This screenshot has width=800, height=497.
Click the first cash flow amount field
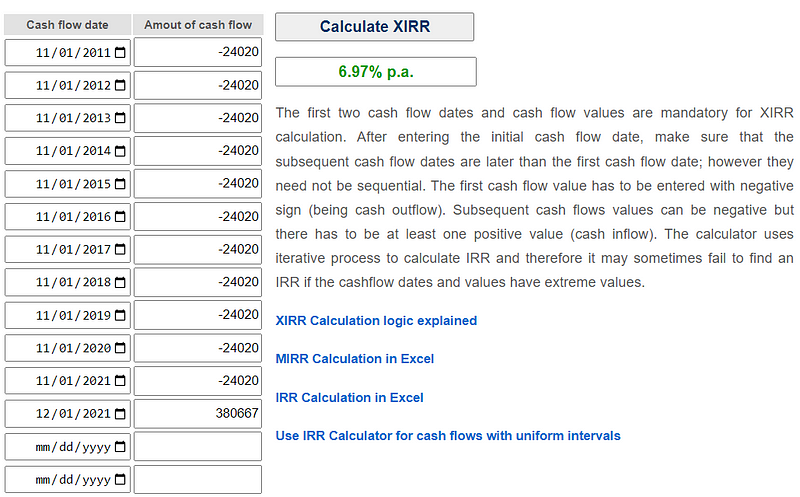coord(197,53)
